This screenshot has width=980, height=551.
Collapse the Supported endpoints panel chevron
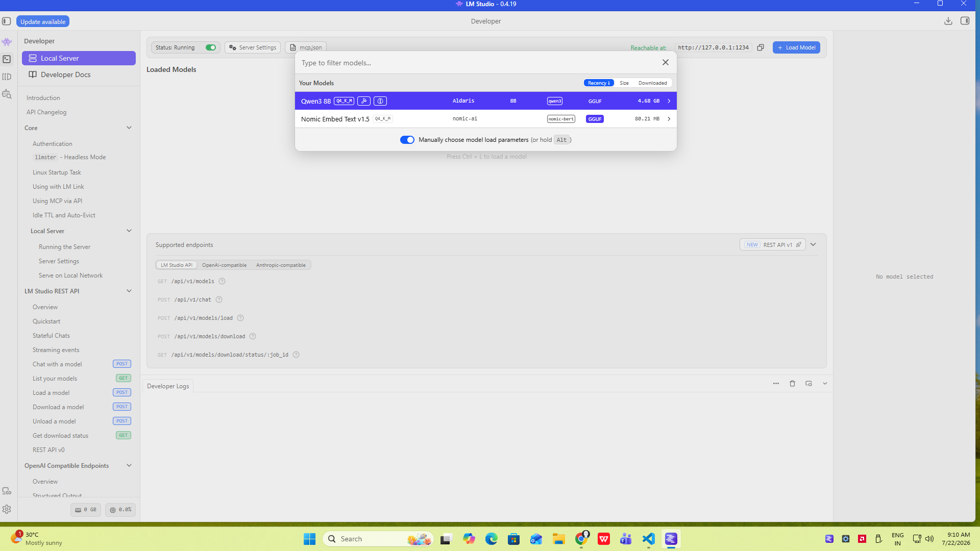tap(813, 244)
